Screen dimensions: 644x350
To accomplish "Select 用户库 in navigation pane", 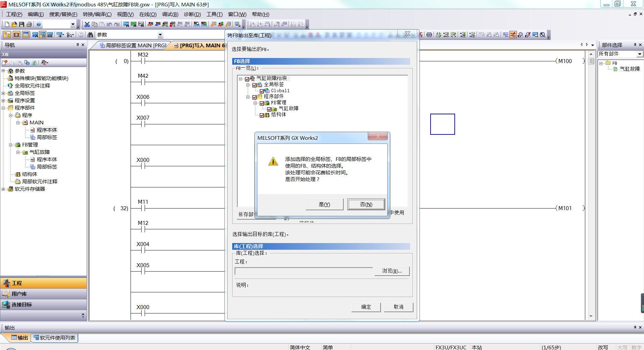I will pos(19,294).
